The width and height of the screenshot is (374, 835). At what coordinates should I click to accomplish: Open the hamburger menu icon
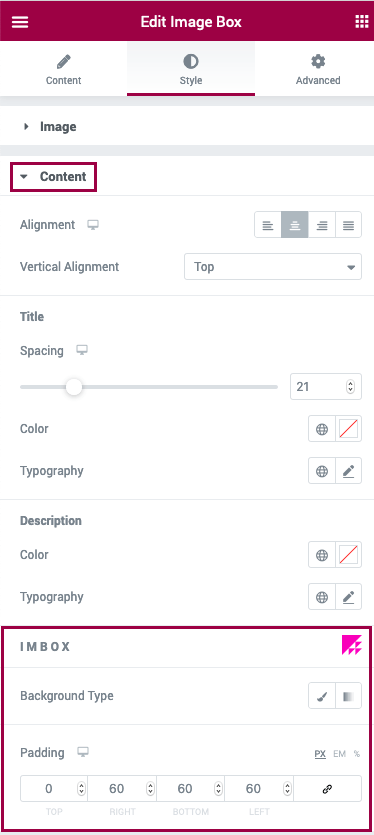pyautogui.click(x=20, y=22)
